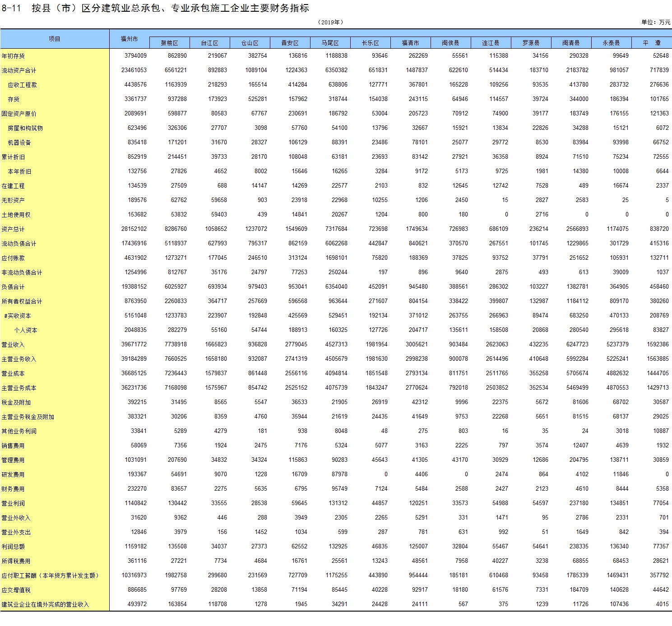Click the 建筑业企业在境外完成的营业收入 row label

click(45, 604)
